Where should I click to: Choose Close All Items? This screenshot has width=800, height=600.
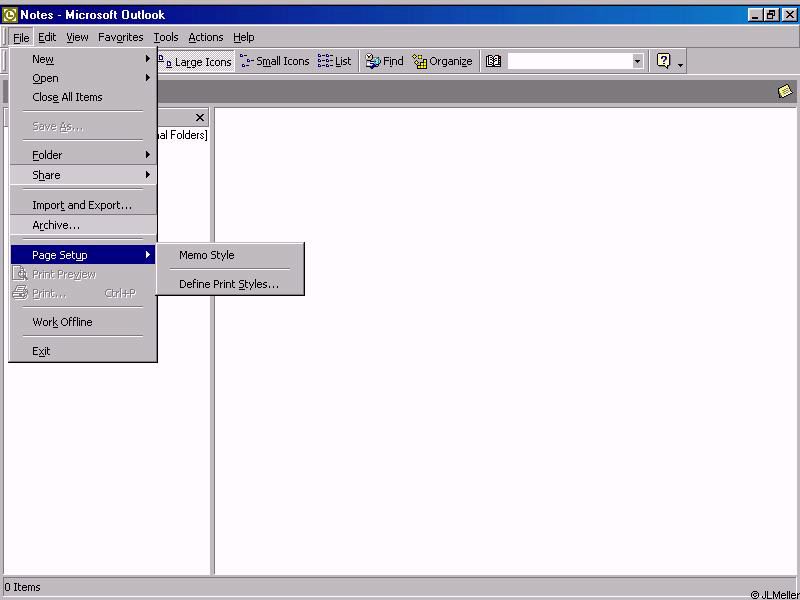click(x=83, y=97)
